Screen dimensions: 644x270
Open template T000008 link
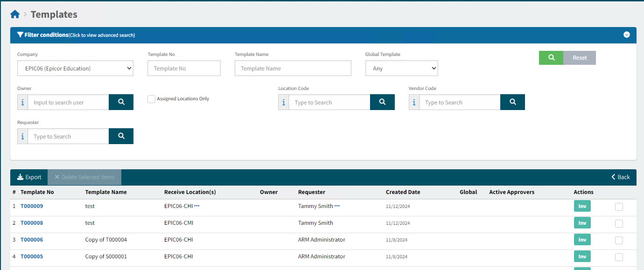(32, 223)
